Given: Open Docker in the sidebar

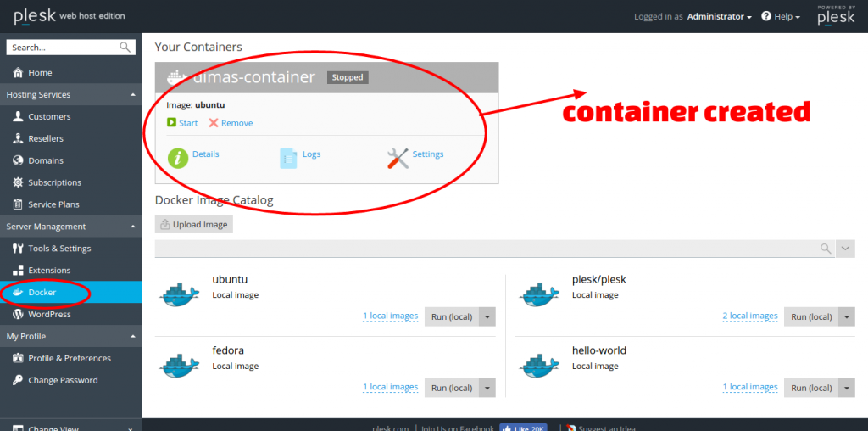Looking at the screenshot, I should [x=42, y=293].
